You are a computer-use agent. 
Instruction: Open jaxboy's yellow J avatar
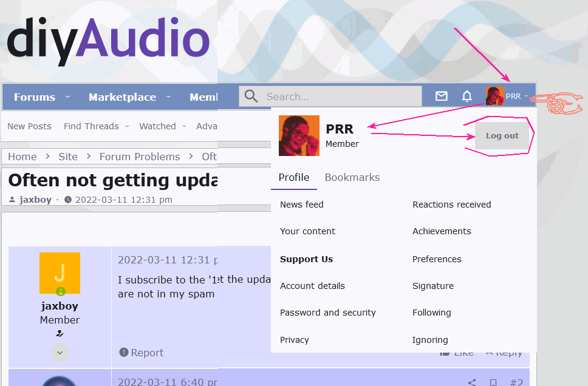click(x=60, y=273)
